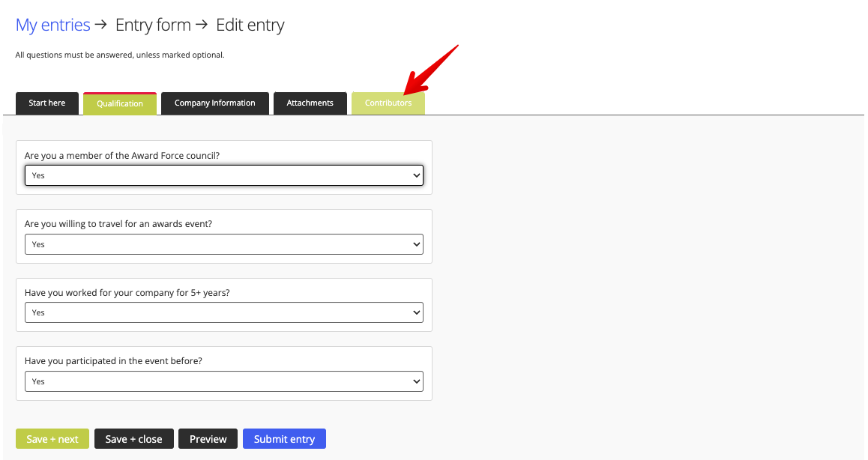The image size is (868, 460).
Task: Open the Qualification tab
Action: (x=120, y=103)
